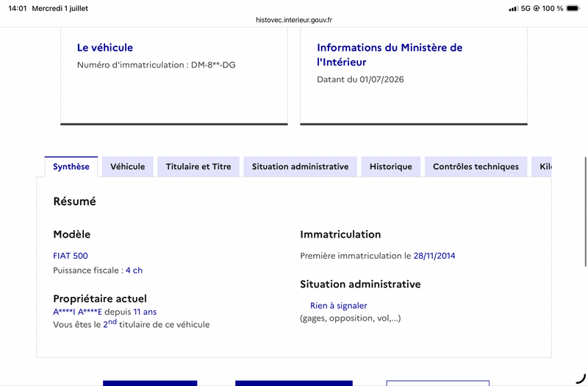Screen dimensions: 588x386
Task: Click the Rien à signaler link
Action: tap(339, 306)
